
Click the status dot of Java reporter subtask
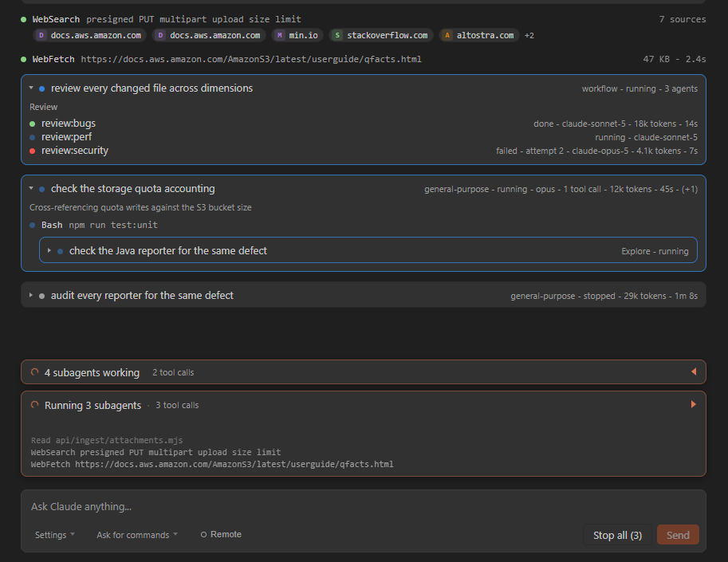coord(61,252)
